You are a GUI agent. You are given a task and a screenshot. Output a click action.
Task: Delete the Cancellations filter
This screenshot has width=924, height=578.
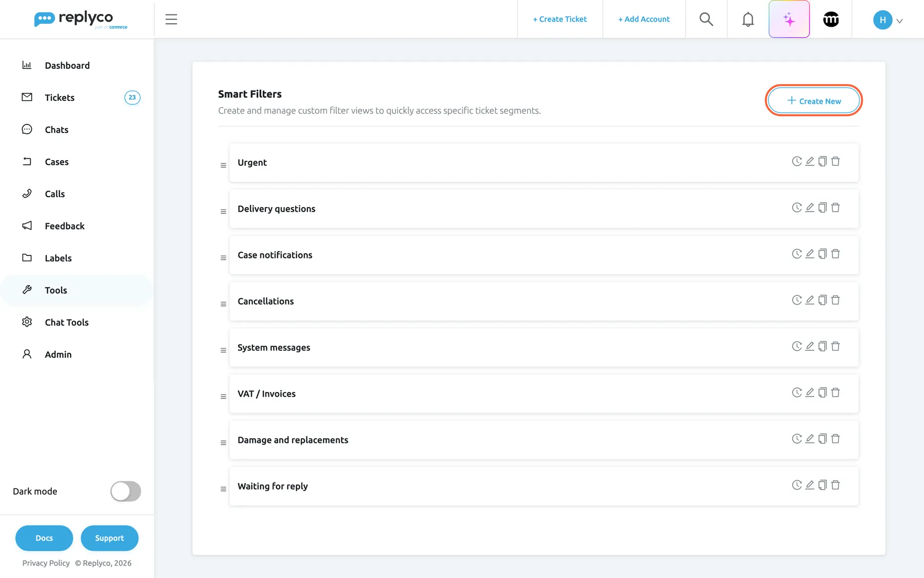click(x=835, y=300)
